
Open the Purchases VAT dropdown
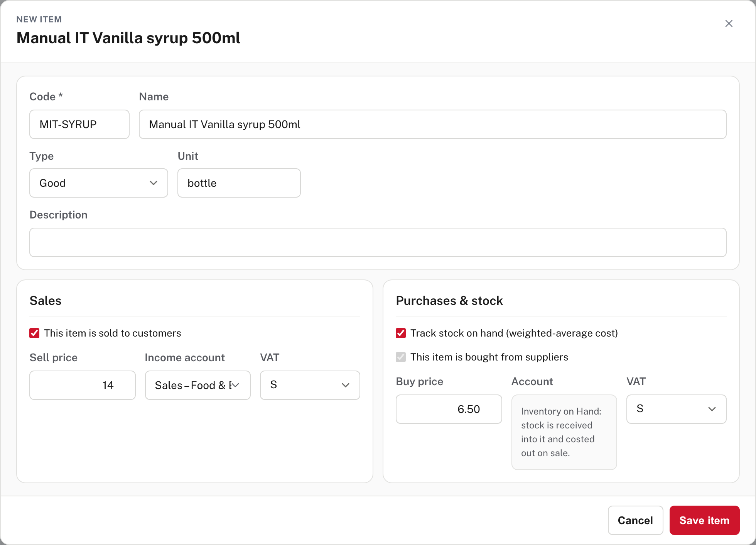click(x=677, y=409)
